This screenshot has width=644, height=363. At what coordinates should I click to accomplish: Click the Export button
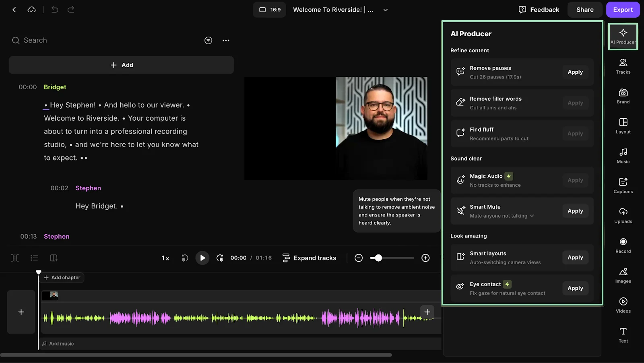[x=623, y=9]
